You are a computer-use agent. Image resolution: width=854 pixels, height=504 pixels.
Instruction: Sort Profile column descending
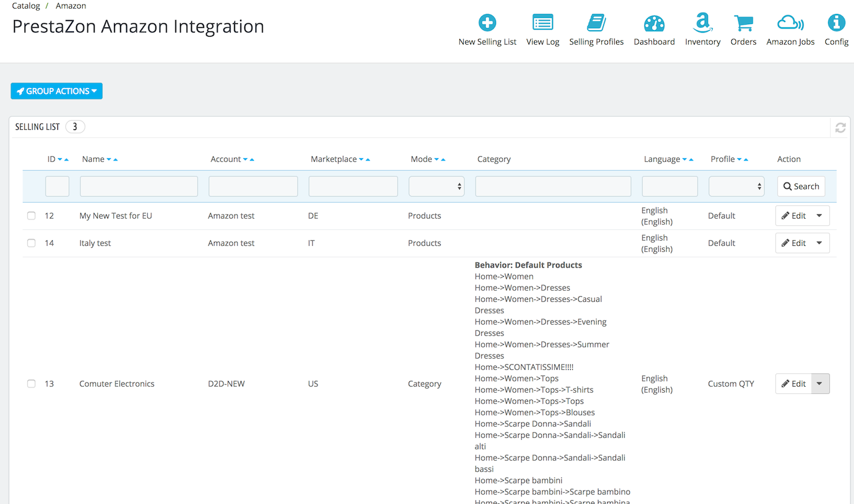739,159
